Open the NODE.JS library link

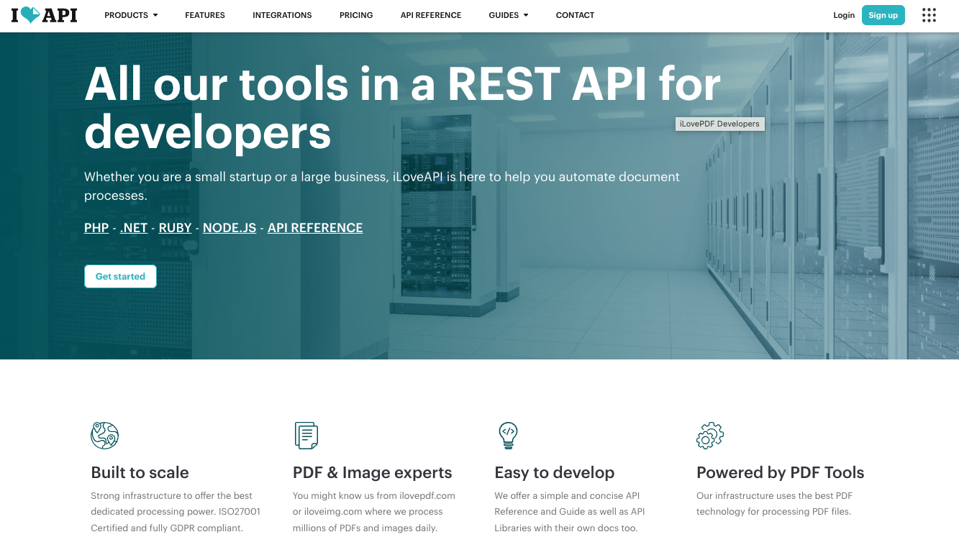tap(229, 228)
